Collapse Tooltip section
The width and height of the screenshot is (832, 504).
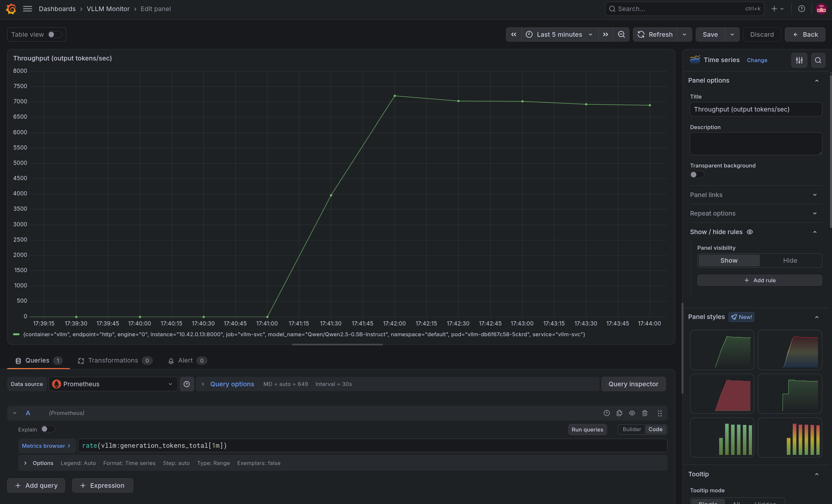tap(816, 474)
